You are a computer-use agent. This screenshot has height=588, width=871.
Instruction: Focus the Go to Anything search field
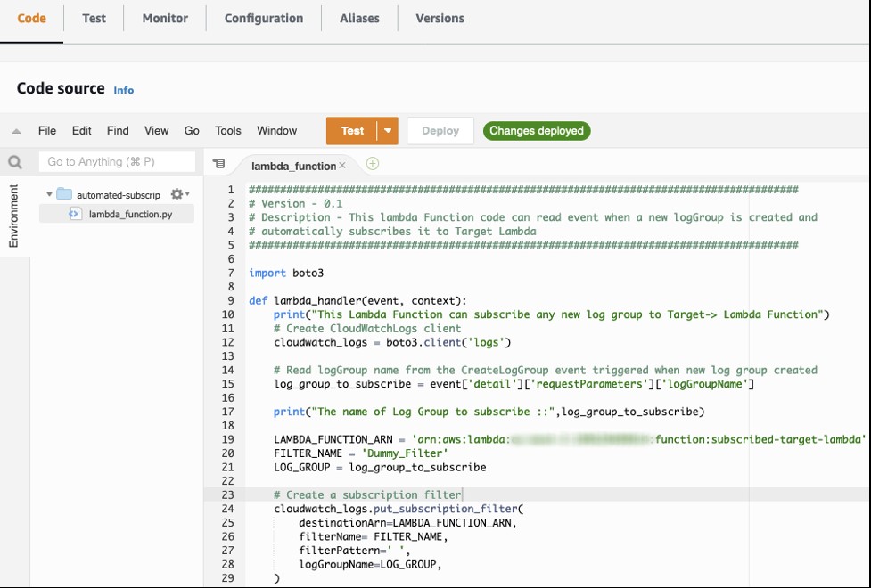pos(117,162)
